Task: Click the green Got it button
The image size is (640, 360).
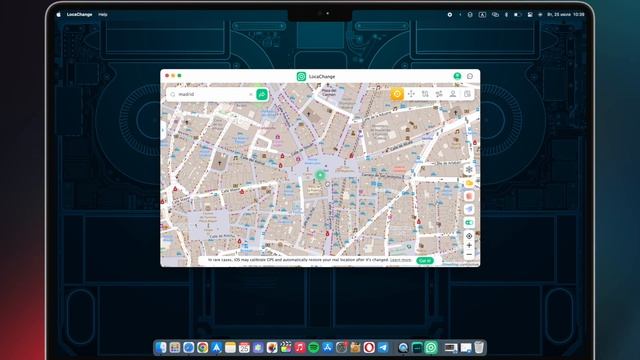Action: 425,260
